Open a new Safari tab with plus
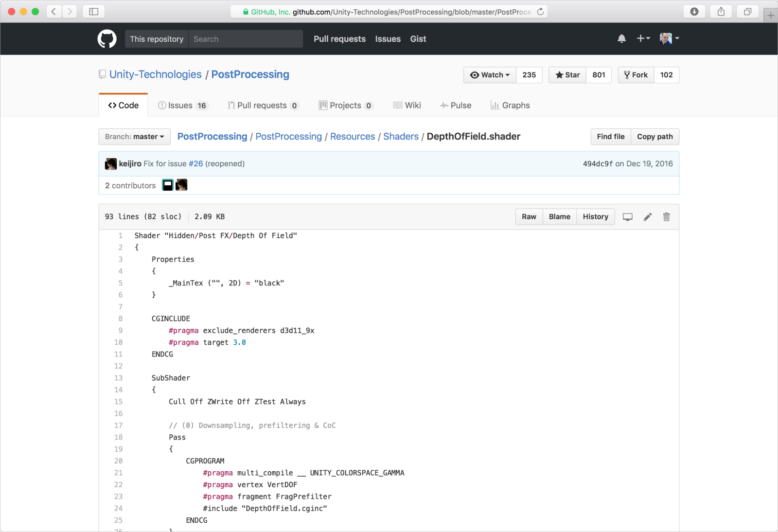Image resolution: width=778 pixels, height=532 pixels. pyautogui.click(x=771, y=16)
